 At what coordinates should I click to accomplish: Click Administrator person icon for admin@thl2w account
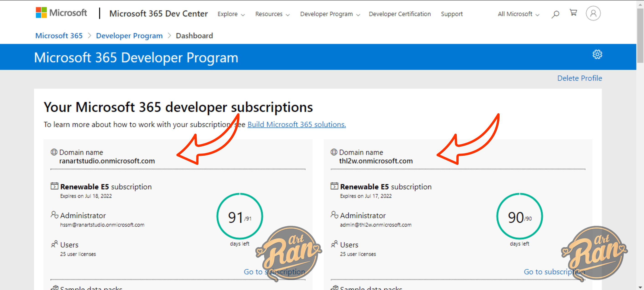[334, 215]
